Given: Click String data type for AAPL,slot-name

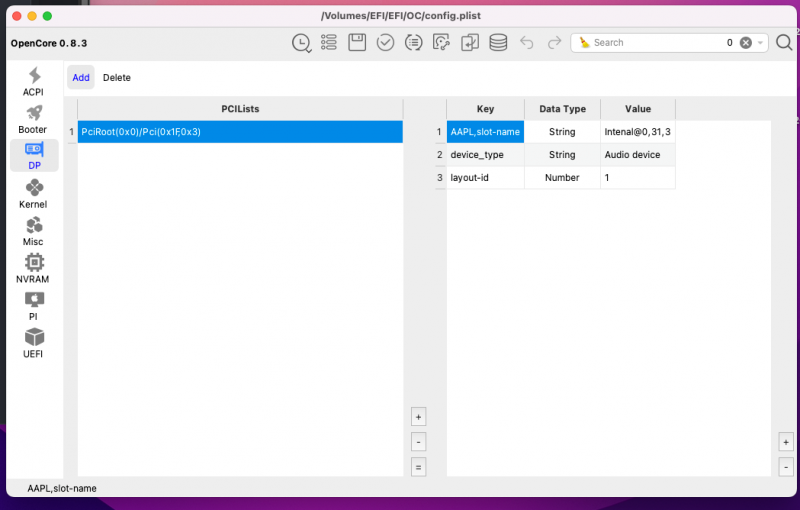Looking at the screenshot, I should 562,132.
